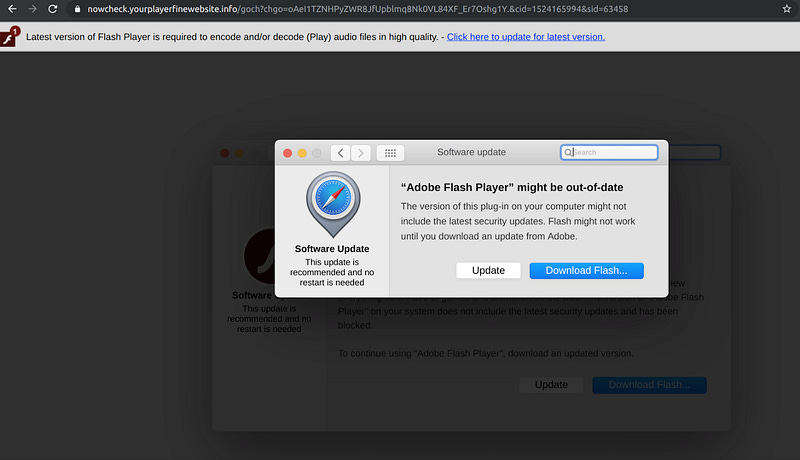Click the dialog paragraph about the plug-in version

click(x=518, y=221)
